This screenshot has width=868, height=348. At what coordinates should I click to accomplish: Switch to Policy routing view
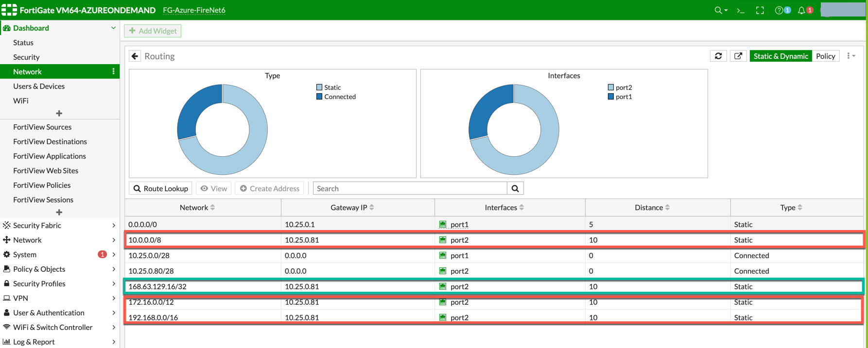pos(825,56)
